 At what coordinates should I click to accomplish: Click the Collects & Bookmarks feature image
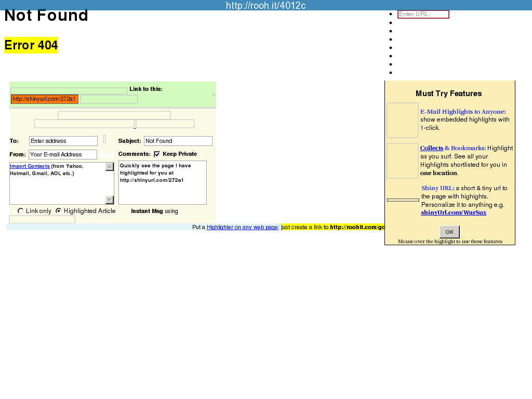point(403,161)
